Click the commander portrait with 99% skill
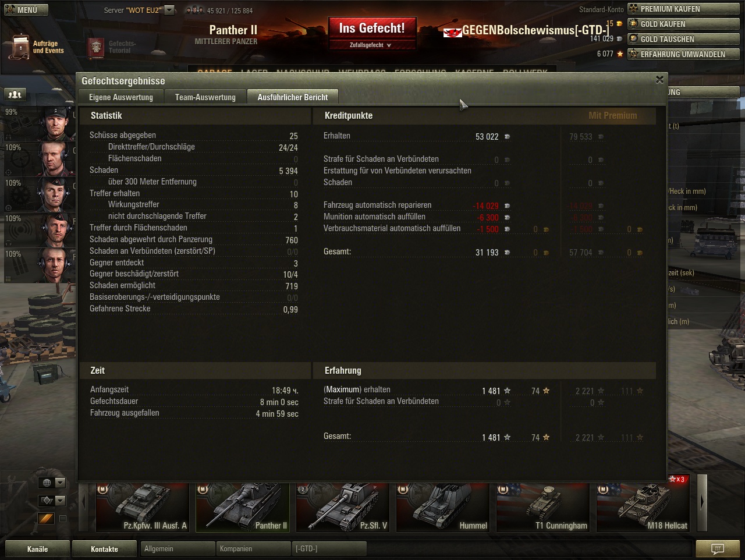745x560 pixels. [56, 123]
